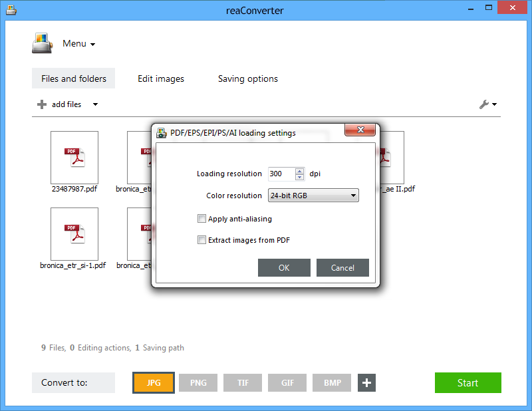Enable Apply anti-aliasing checkbox
The width and height of the screenshot is (532, 411).
[x=201, y=219]
